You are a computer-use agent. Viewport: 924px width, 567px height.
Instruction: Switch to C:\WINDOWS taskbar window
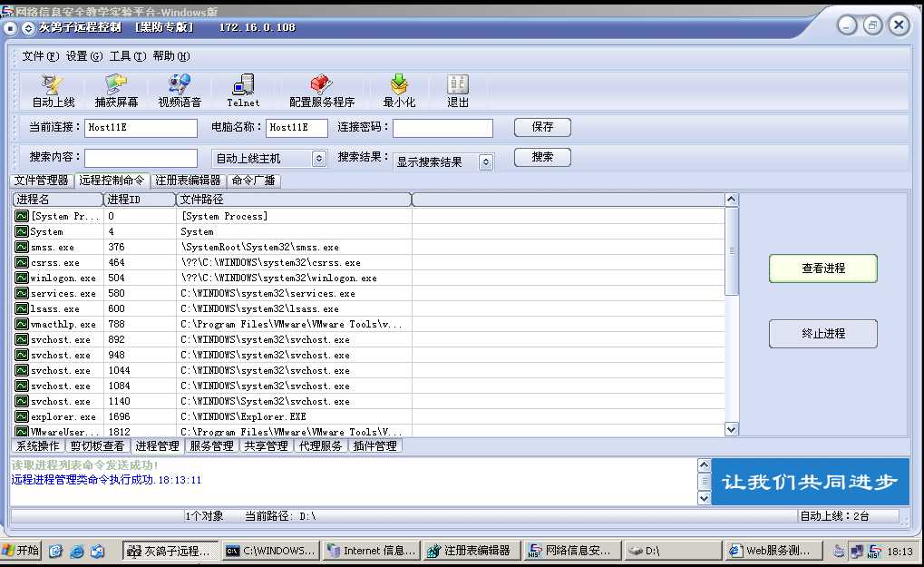pos(271,551)
